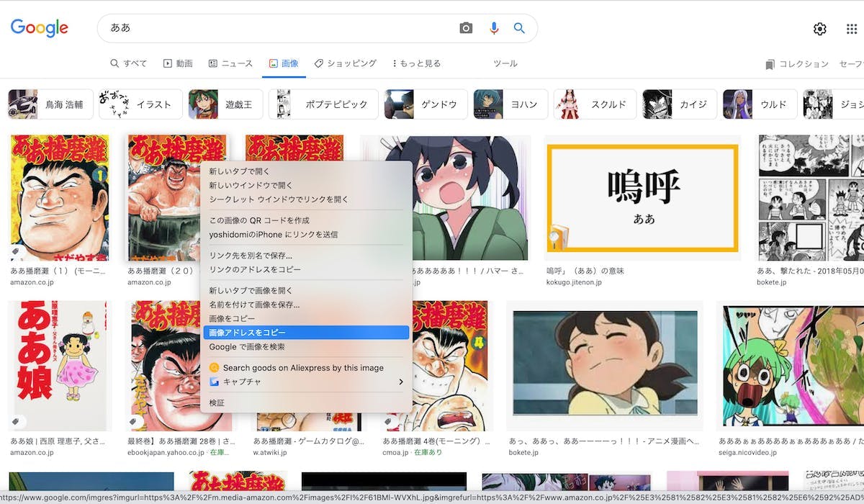
Task: Open the ああ娘 | 西原 理恵子 result title
Action: 58,441
